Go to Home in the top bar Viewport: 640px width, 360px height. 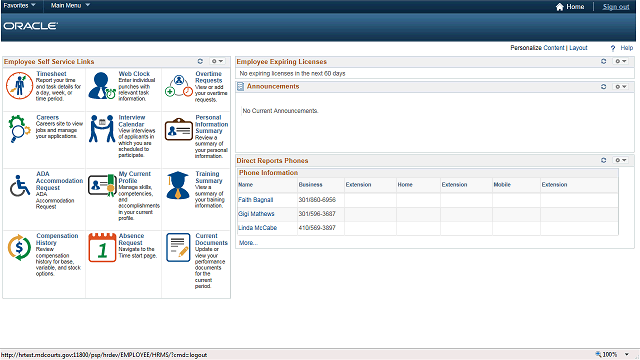[570, 7]
